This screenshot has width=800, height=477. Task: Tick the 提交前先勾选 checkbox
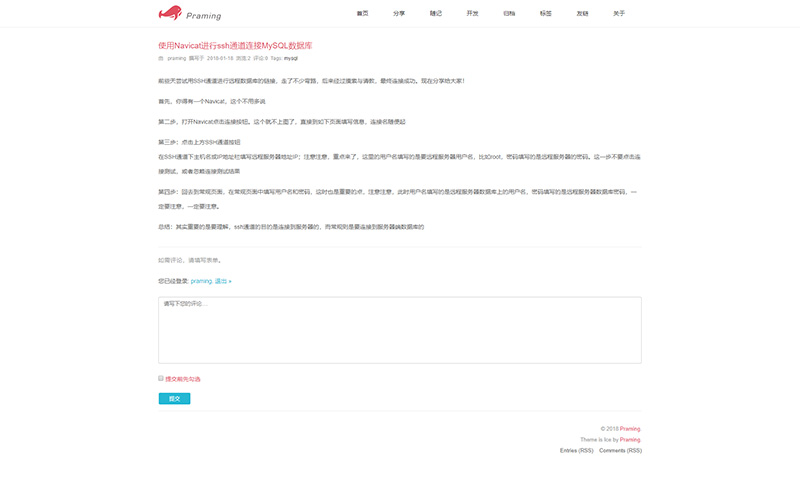pos(161,378)
